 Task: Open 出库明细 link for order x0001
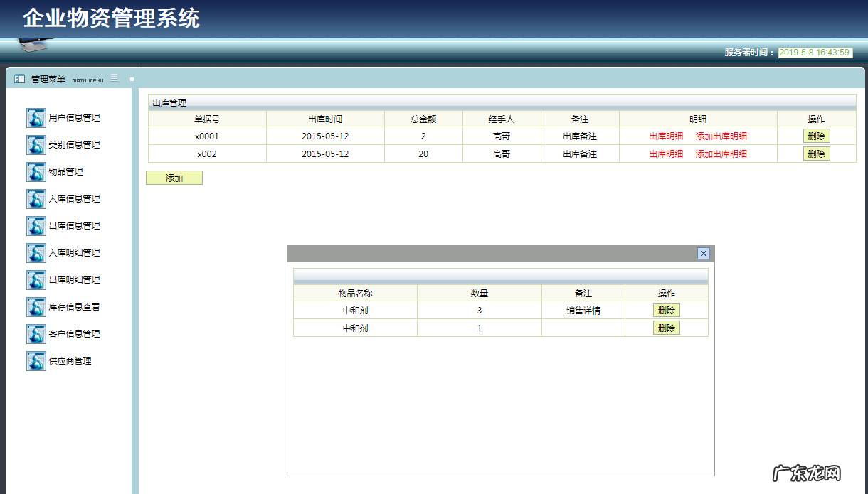point(665,136)
